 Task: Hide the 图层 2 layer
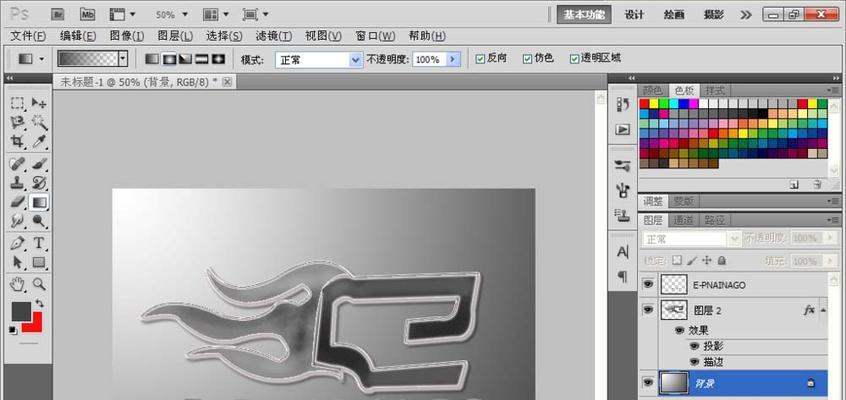pos(648,310)
